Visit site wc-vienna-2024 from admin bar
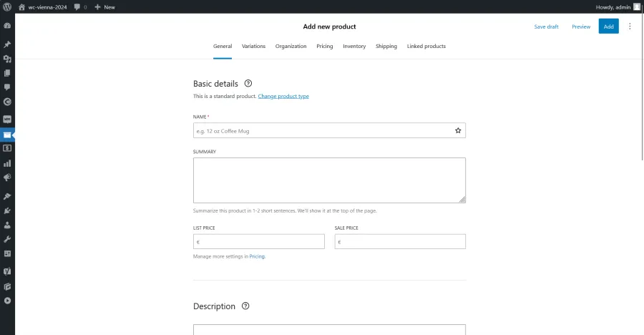The height and width of the screenshot is (335, 644). 43,7
